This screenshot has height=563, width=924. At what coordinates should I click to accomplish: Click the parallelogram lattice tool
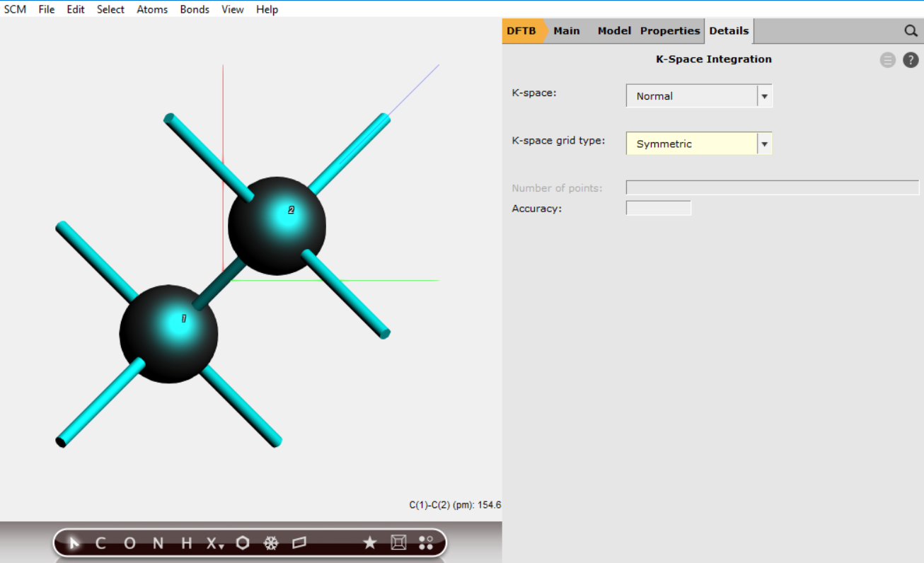tap(299, 543)
